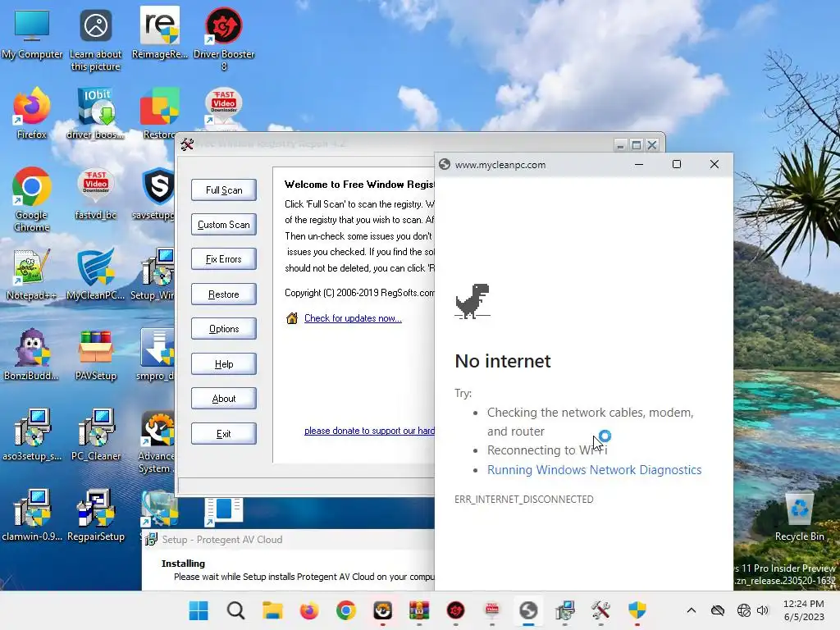Open Options in registry repair window
The width and height of the screenshot is (840, 630).
(x=224, y=329)
